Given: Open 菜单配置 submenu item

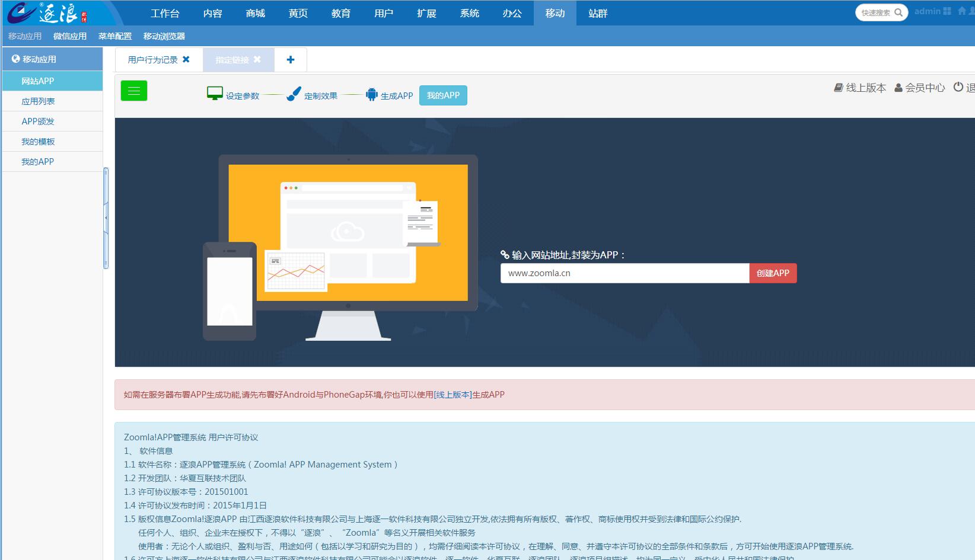Looking at the screenshot, I should coord(115,36).
